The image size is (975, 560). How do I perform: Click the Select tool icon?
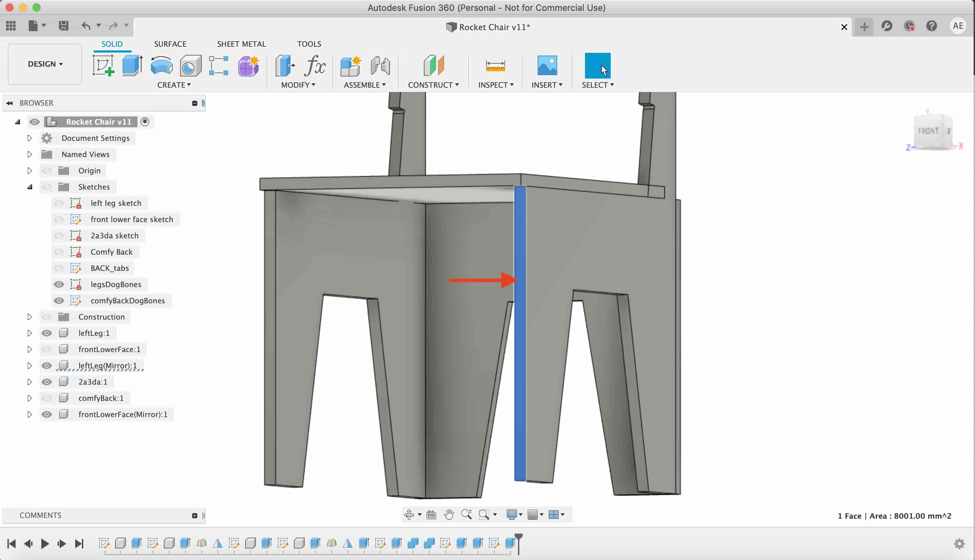pos(598,65)
